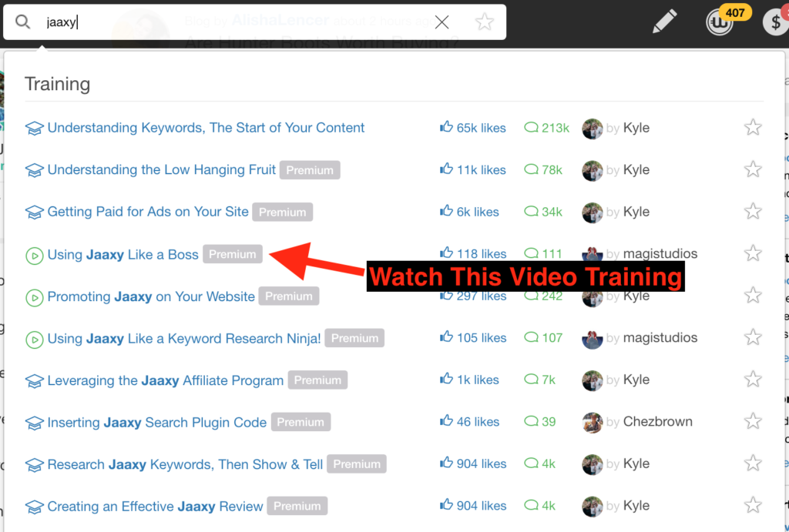Click play icon for Promoting Jaaxy on Your Website
Screen dimensions: 789x532
(34, 296)
